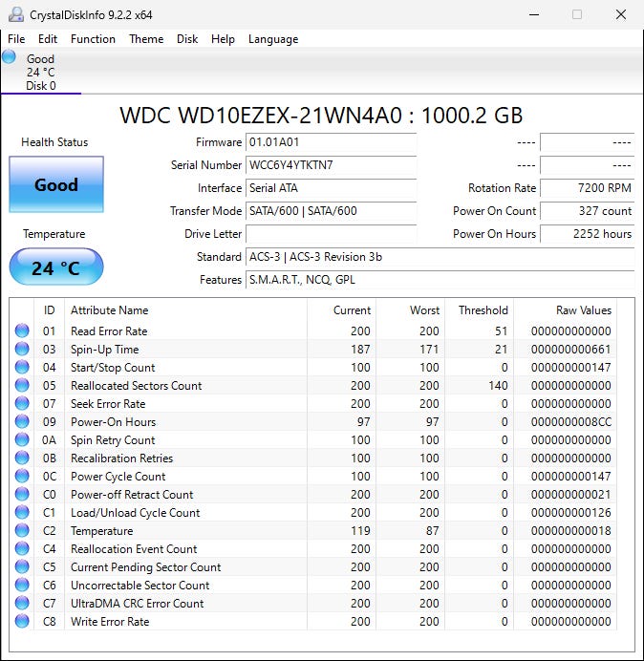
Task: Open the Function menu
Action: pos(93,39)
